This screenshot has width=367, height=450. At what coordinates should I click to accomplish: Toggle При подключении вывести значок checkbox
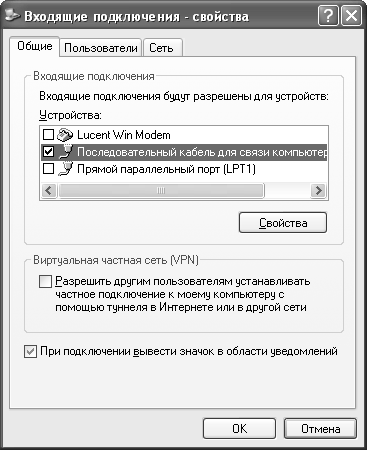point(30,352)
